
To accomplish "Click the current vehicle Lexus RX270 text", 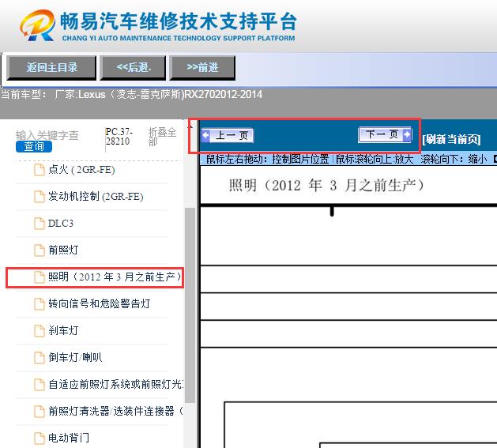I will (131, 95).
